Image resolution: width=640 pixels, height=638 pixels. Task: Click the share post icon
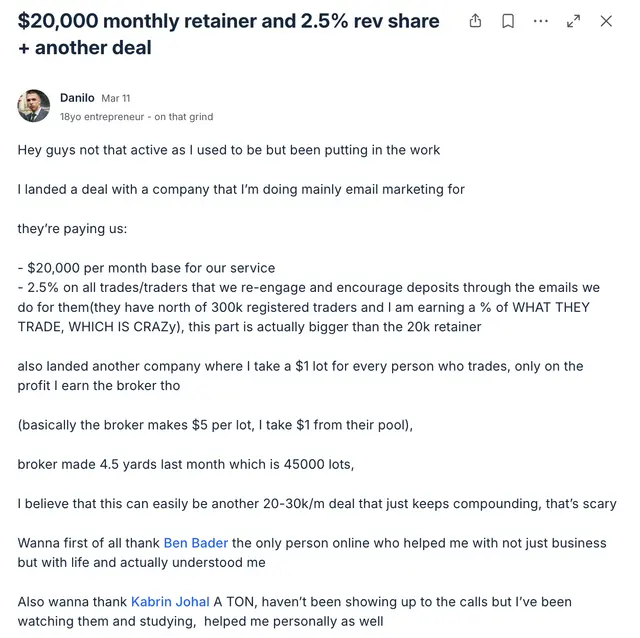coord(476,21)
